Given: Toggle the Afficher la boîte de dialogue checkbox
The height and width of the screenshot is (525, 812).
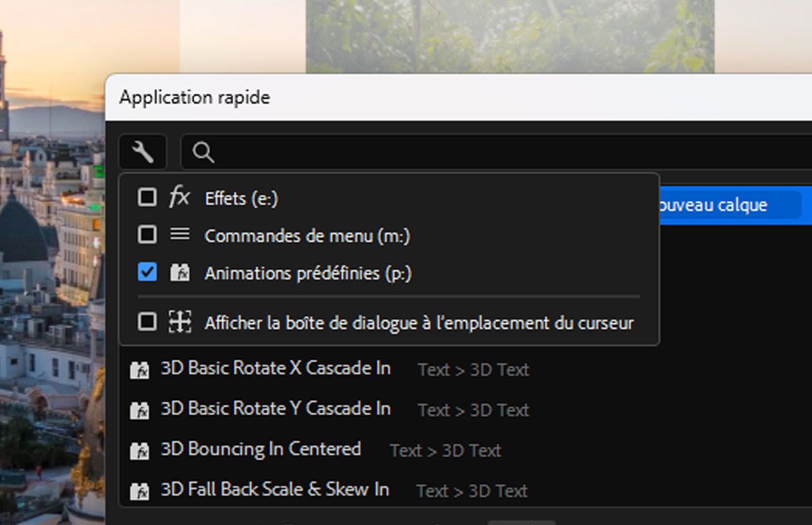Looking at the screenshot, I should [x=147, y=322].
